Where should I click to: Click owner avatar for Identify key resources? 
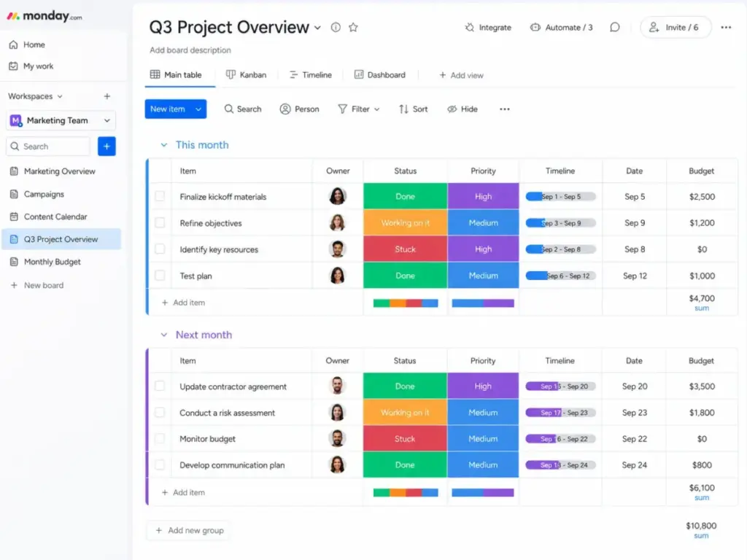point(337,249)
